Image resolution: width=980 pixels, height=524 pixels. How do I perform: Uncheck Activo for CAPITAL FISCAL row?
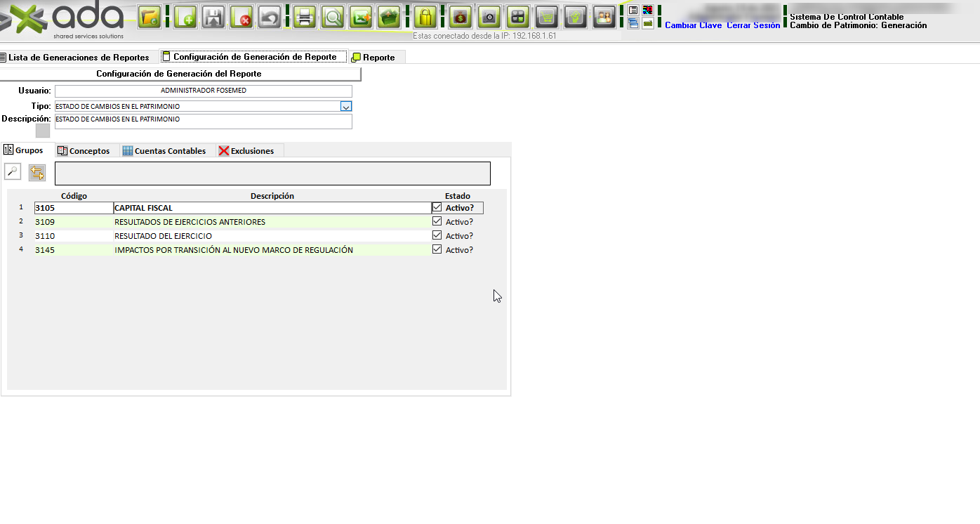pyautogui.click(x=437, y=208)
